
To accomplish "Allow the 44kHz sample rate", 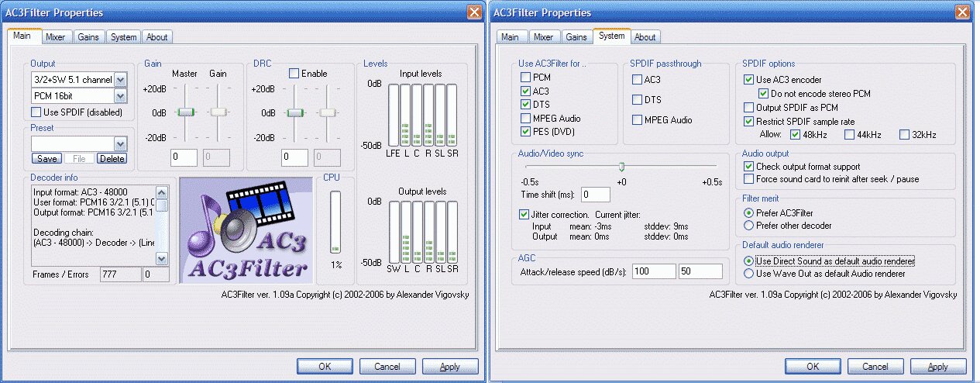I will 850,135.
